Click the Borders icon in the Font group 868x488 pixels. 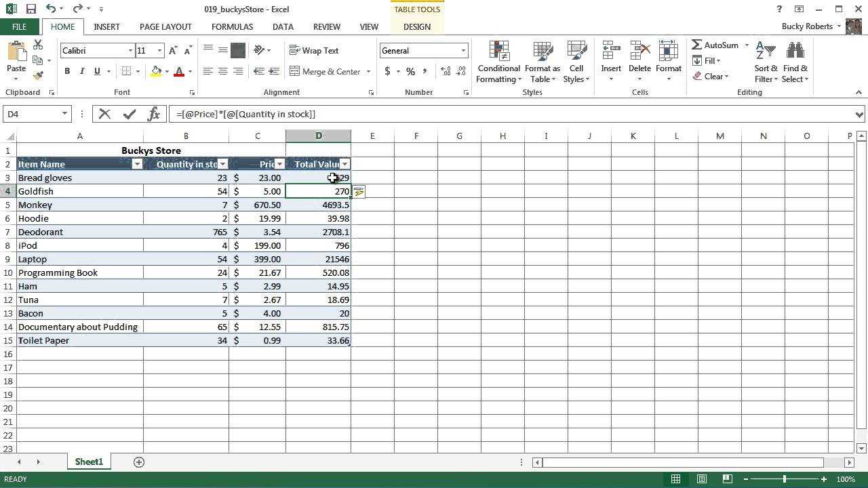[127, 71]
